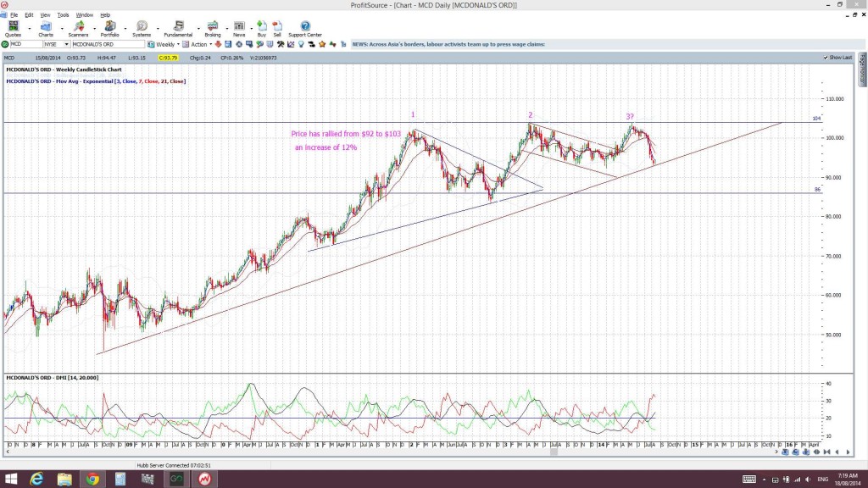
Task: Step chart left with the bottom-right arrow
Action: click(837, 452)
